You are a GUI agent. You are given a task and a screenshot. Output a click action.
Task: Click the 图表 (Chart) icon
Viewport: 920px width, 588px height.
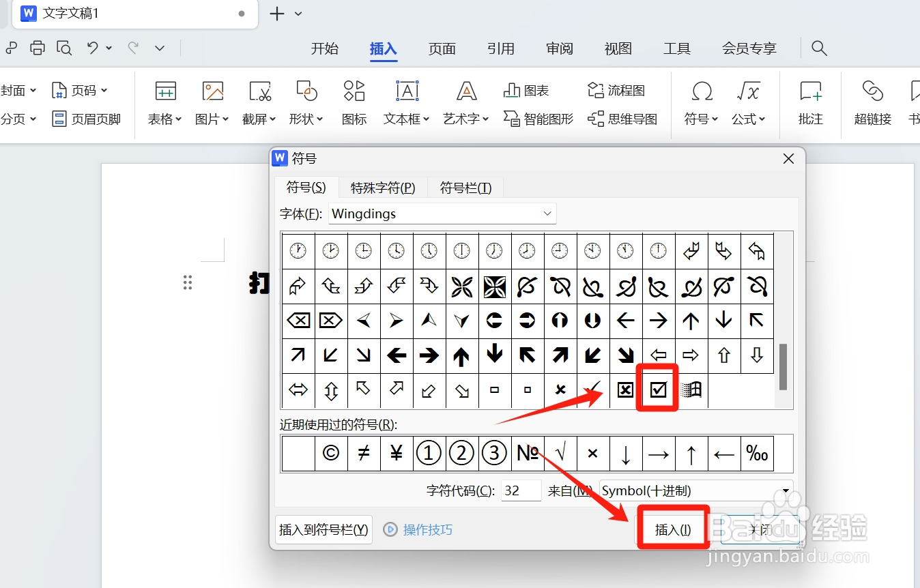pyautogui.click(x=526, y=89)
